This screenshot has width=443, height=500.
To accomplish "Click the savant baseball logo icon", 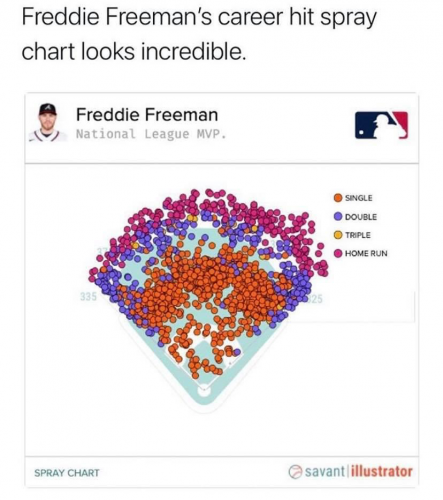I will [295, 472].
